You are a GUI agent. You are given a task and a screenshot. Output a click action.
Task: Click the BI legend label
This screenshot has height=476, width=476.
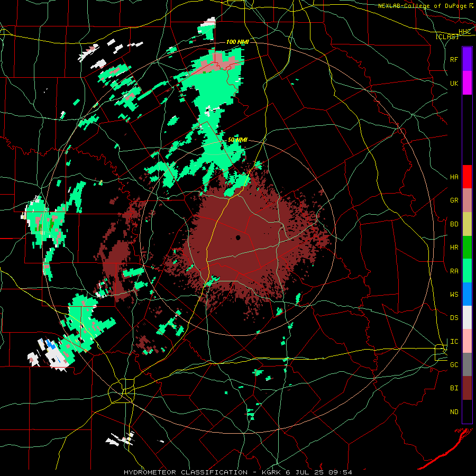coord(454,388)
